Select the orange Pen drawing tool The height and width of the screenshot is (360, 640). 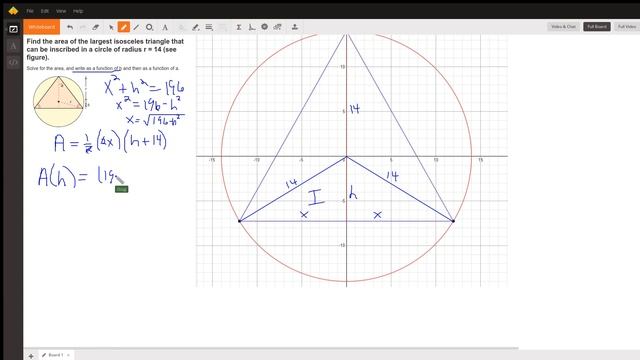(x=124, y=27)
